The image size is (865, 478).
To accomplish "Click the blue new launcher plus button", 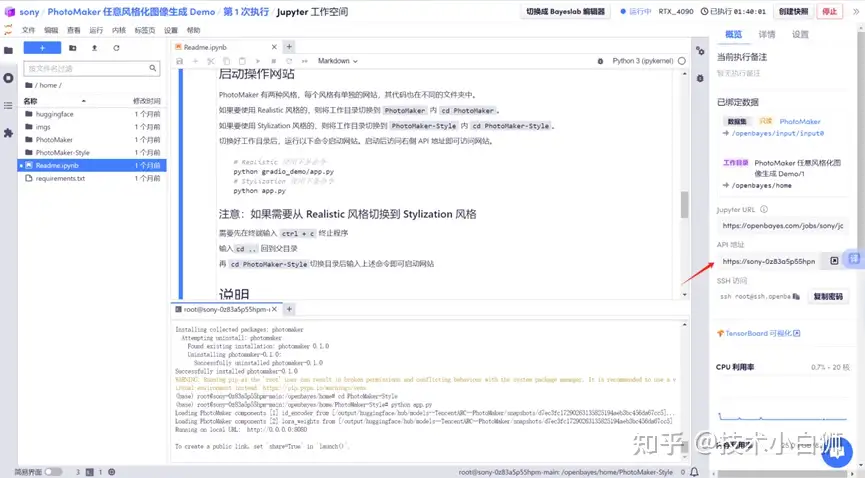I will coord(42,48).
